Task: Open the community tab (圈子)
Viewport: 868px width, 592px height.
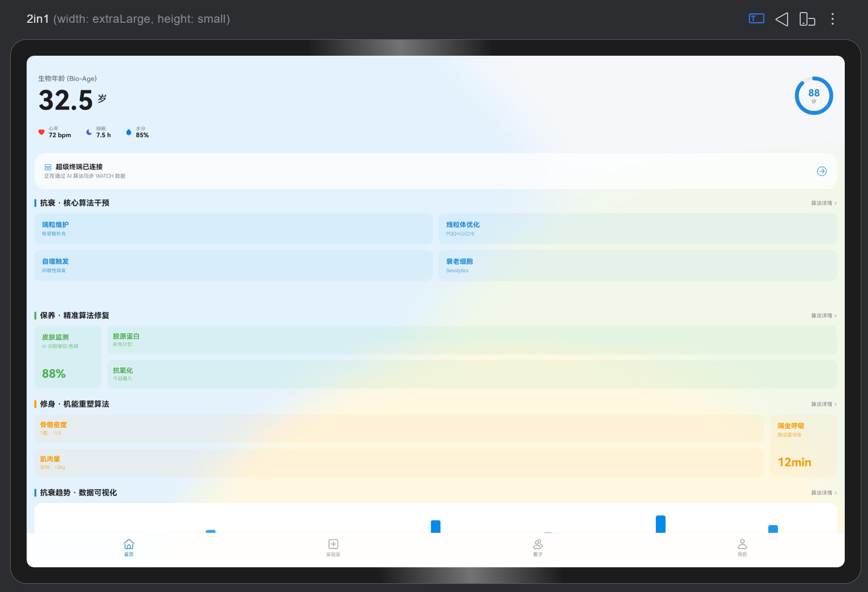Action: pos(538,548)
